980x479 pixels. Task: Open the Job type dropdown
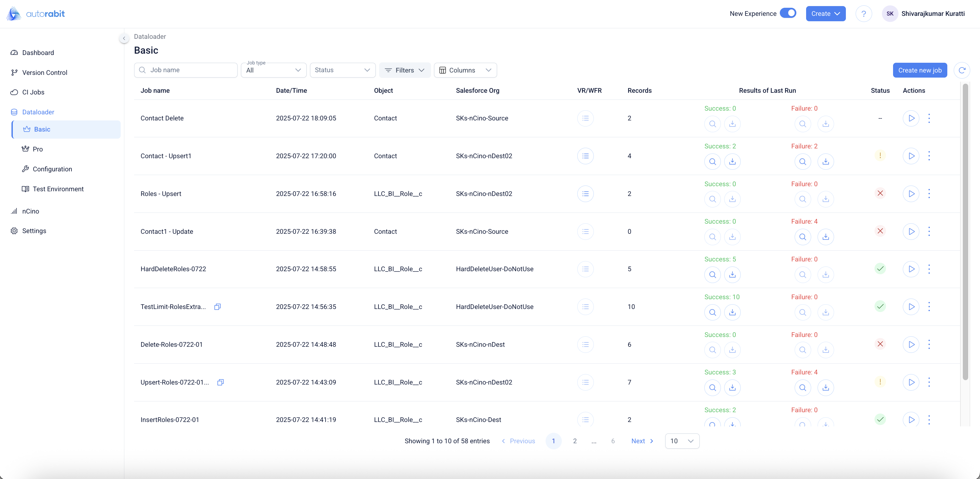(274, 70)
